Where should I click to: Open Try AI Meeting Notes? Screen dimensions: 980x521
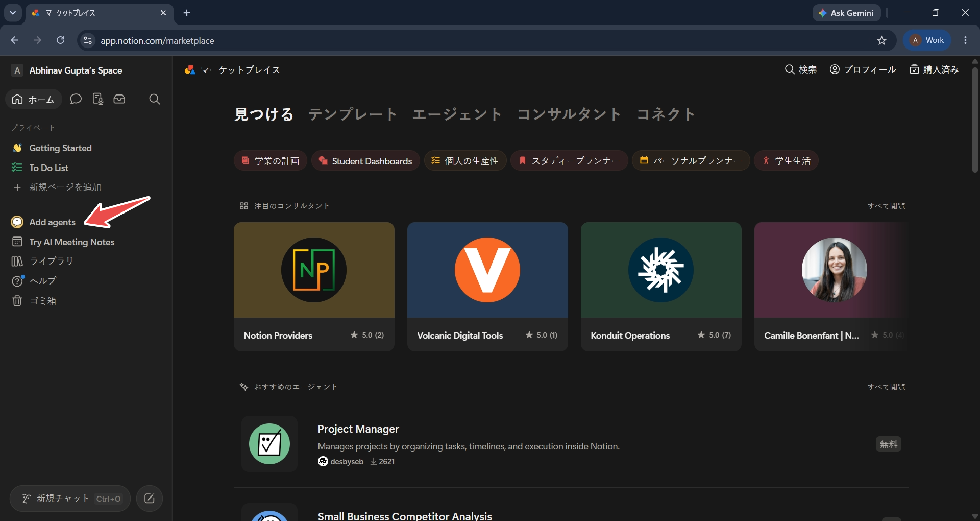[x=86, y=242]
